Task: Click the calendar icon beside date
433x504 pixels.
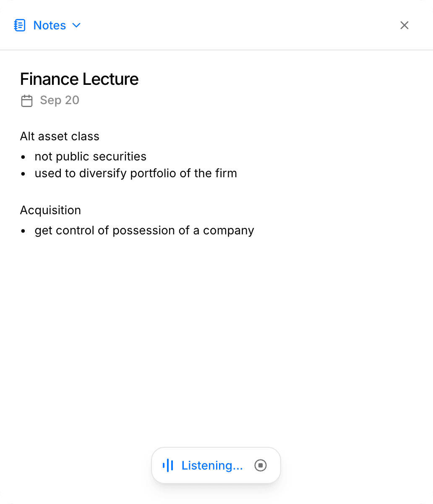Action: click(27, 101)
